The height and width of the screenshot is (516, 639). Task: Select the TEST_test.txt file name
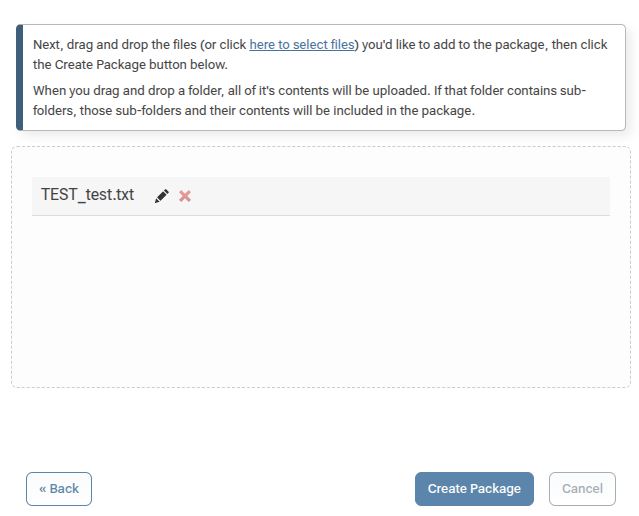(87, 195)
